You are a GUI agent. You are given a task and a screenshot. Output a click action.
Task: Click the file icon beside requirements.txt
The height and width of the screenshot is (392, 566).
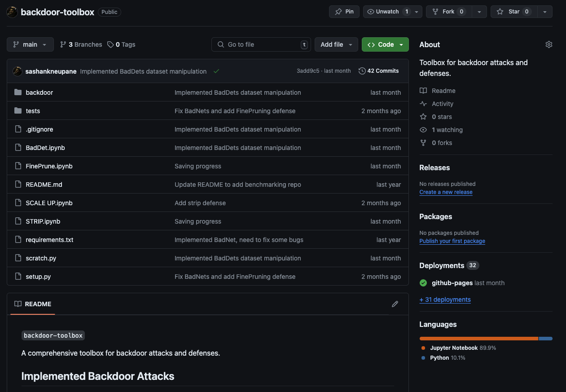(18, 239)
